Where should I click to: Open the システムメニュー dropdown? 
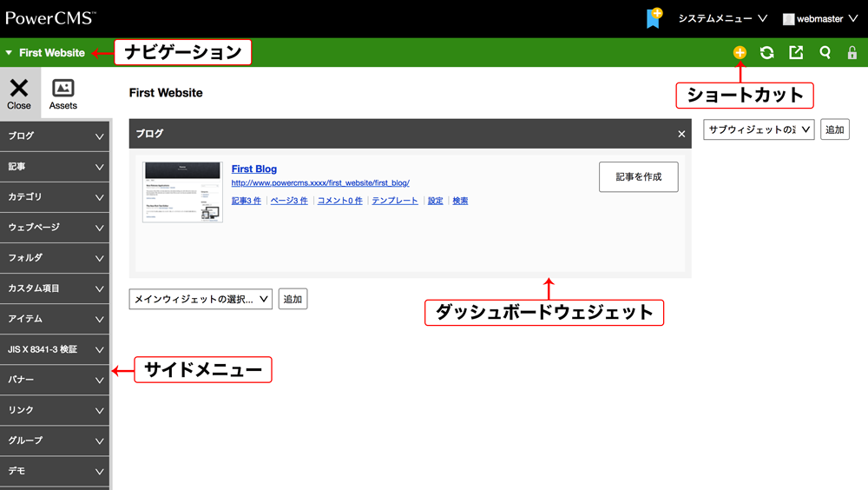pyautogui.click(x=723, y=19)
